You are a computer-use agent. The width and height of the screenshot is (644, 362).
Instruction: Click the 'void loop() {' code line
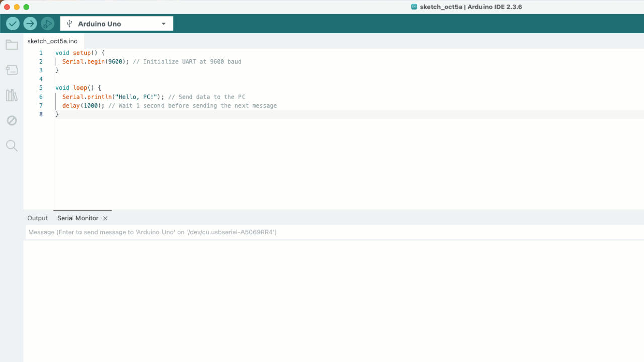[78, 88]
